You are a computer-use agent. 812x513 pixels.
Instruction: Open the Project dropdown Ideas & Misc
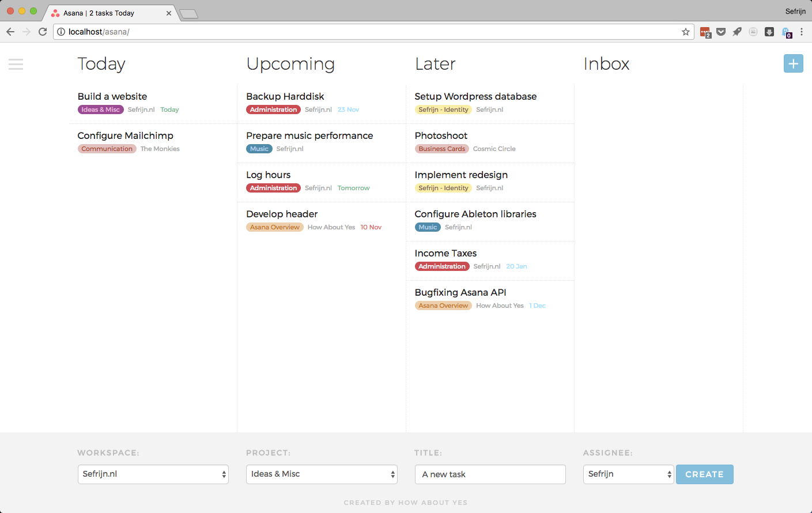tap(322, 474)
